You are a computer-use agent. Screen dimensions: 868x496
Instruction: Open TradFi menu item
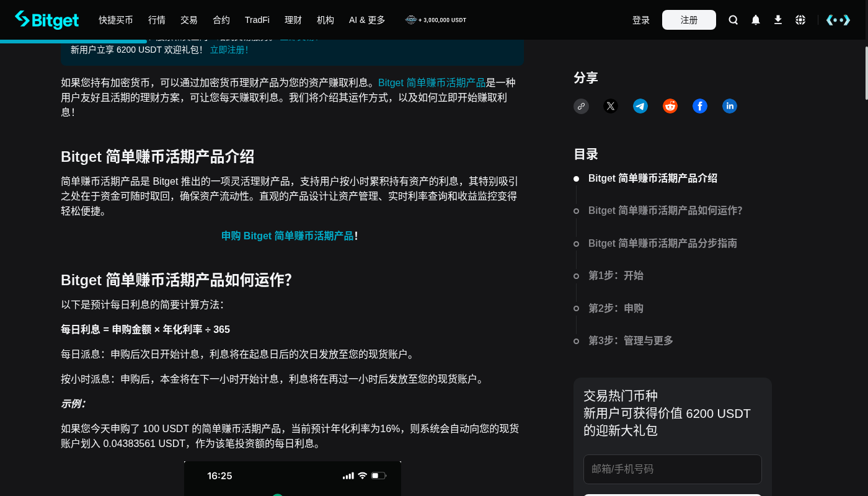point(257,20)
